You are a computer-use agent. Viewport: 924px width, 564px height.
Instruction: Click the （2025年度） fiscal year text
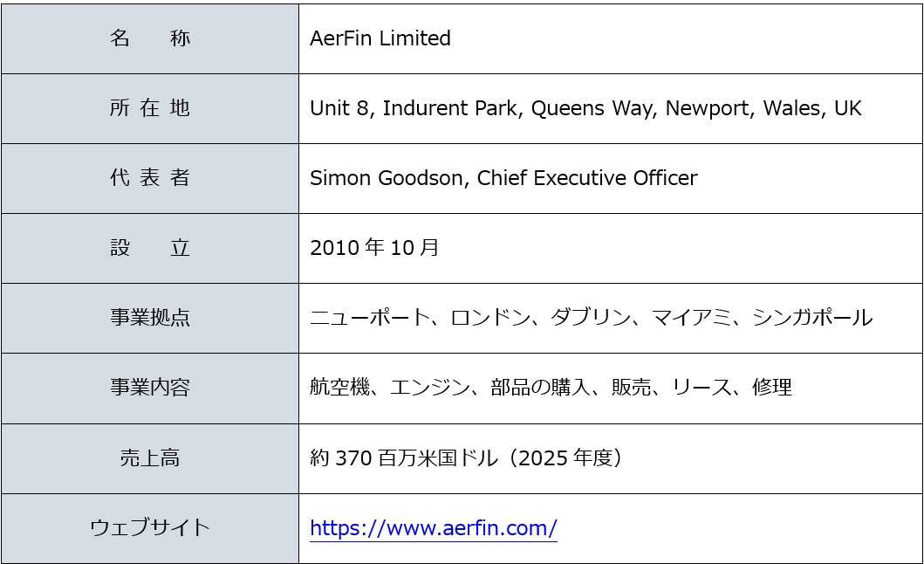(566, 457)
